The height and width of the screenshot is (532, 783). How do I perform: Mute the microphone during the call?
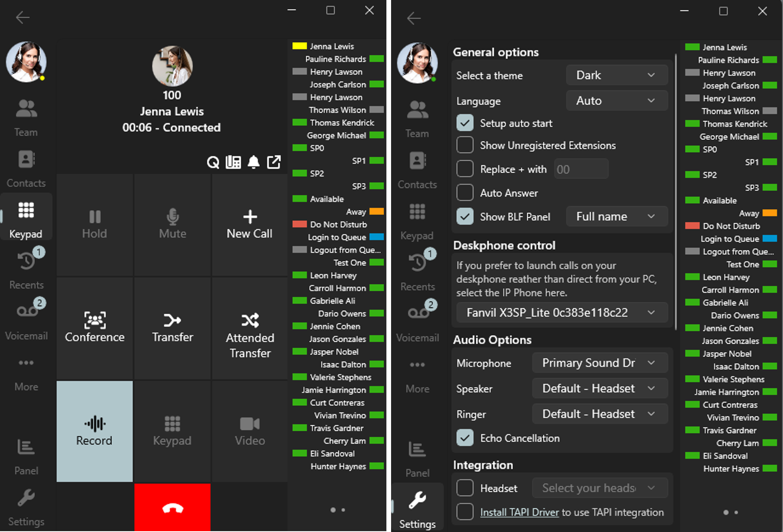click(x=172, y=225)
